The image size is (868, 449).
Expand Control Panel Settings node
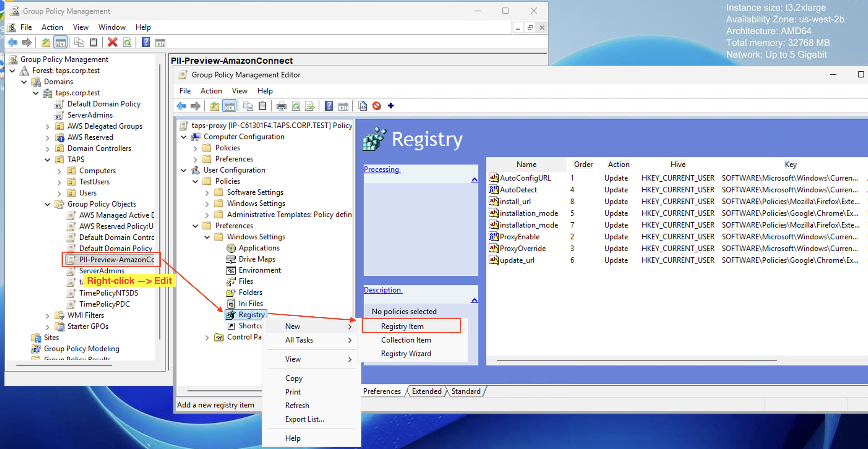coord(207,337)
